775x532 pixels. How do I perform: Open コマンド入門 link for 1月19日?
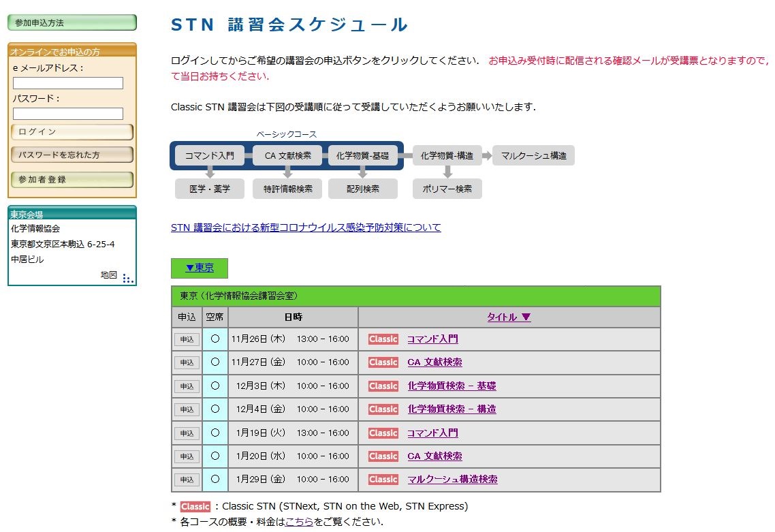click(x=432, y=433)
